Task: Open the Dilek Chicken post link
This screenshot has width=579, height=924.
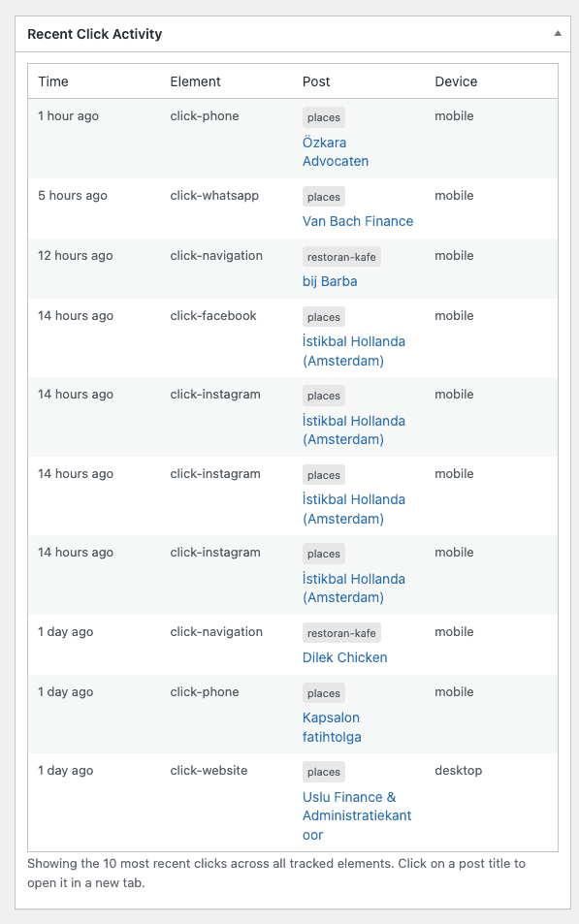Action: [345, 657]
